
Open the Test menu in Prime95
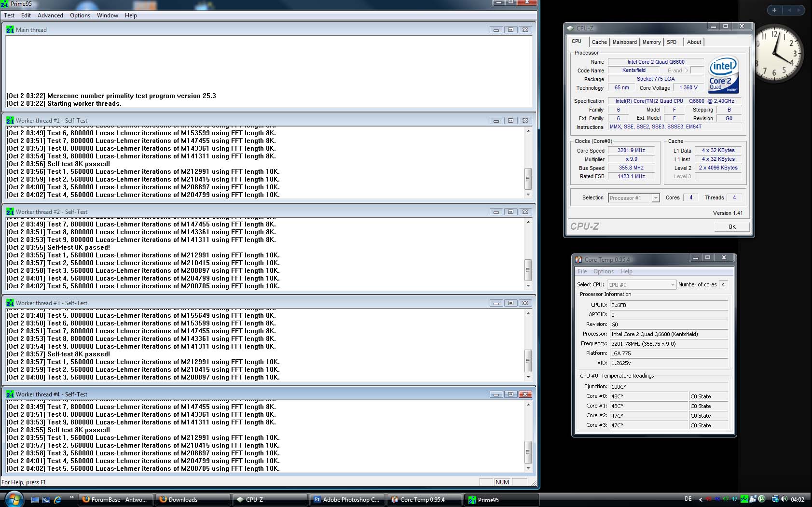9,15
